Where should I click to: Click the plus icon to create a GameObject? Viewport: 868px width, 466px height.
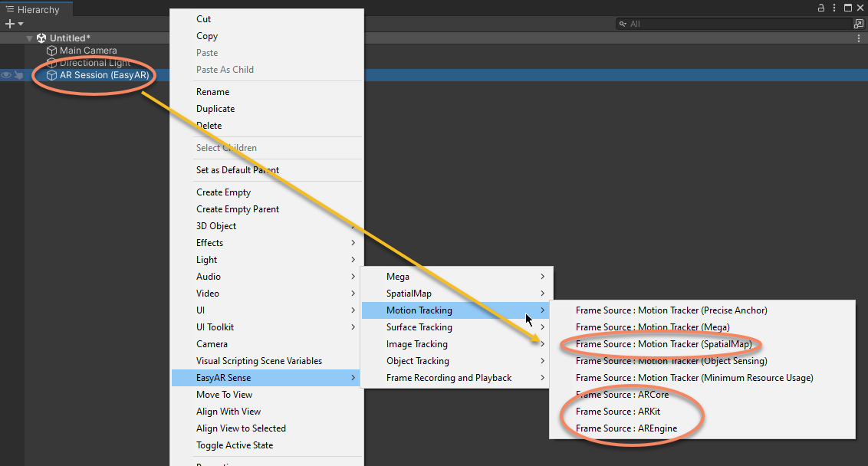pos(9,24)
